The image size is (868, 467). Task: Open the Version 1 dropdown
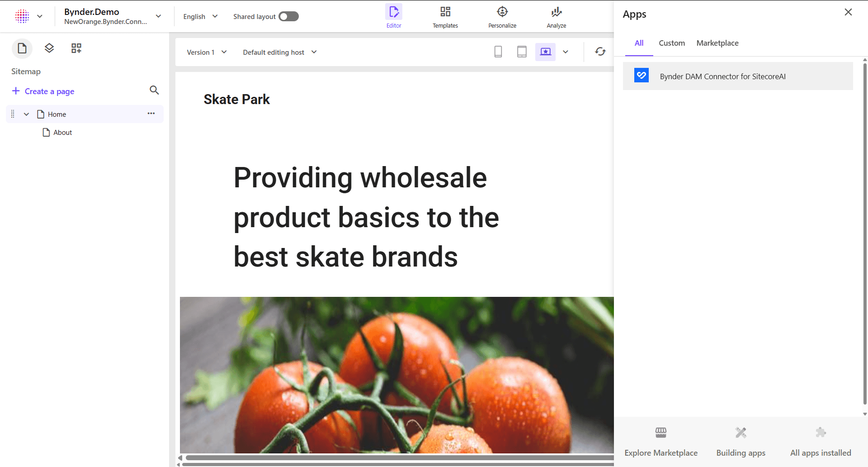tap(207, 52)
